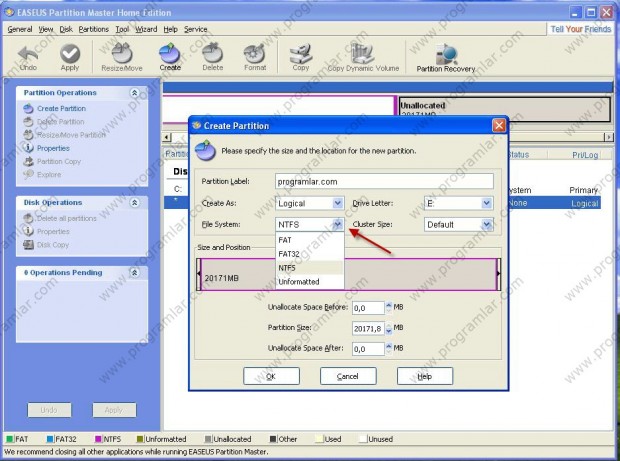
Task: Open the Partitions menu
Action: pos(94,29)
